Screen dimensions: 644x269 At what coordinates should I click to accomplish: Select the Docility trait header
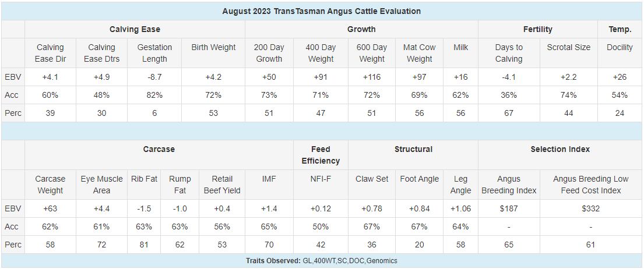click(620, 47)
